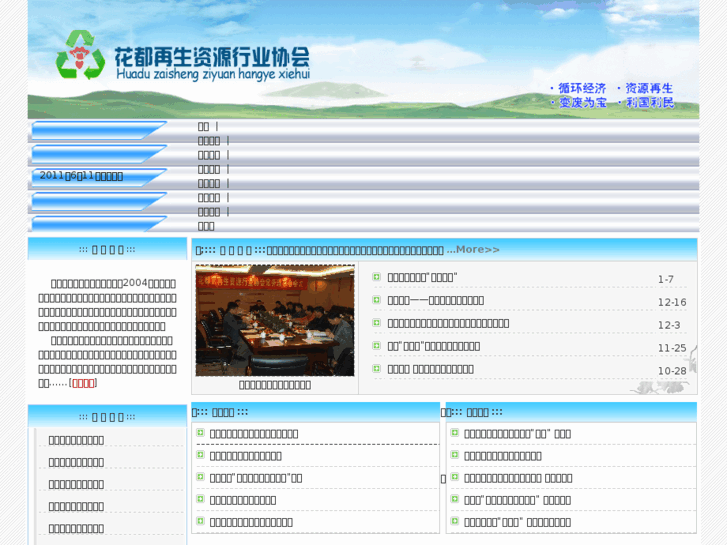The height and width of the screenshot is (545, 727).
Task: Open the news headline dated 10-28
Action: [430, 369]
